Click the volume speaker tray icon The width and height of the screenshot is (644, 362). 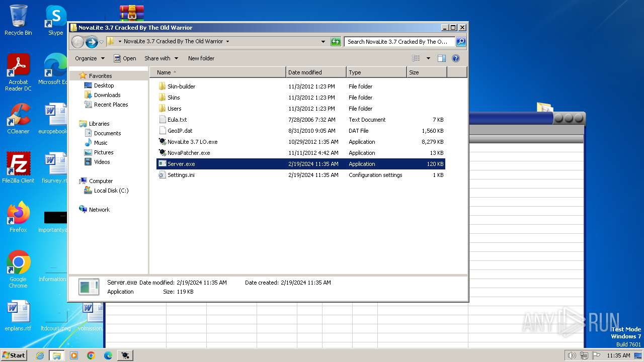click(572, 355)
